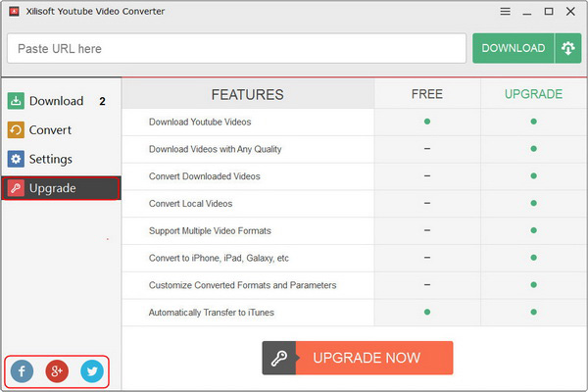Image resolution: width=588 pixels, height=392 pixels.
Task: Click the Paste URL here field
Action: click(236, 48)
